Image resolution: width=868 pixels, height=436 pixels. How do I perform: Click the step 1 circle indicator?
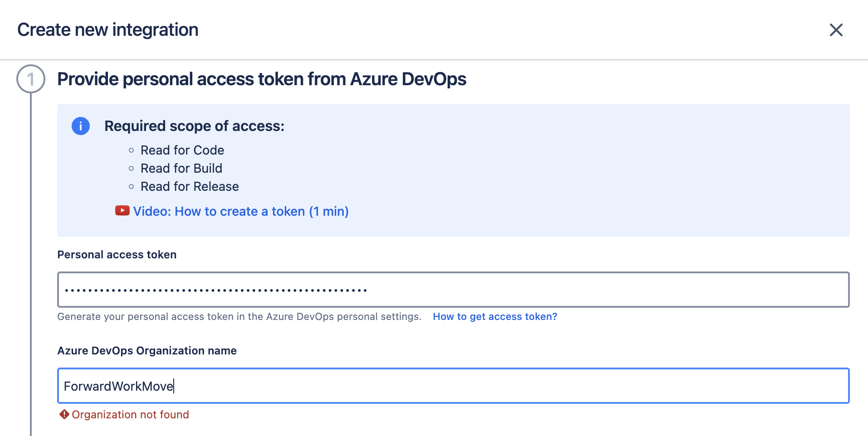point(31,79)
